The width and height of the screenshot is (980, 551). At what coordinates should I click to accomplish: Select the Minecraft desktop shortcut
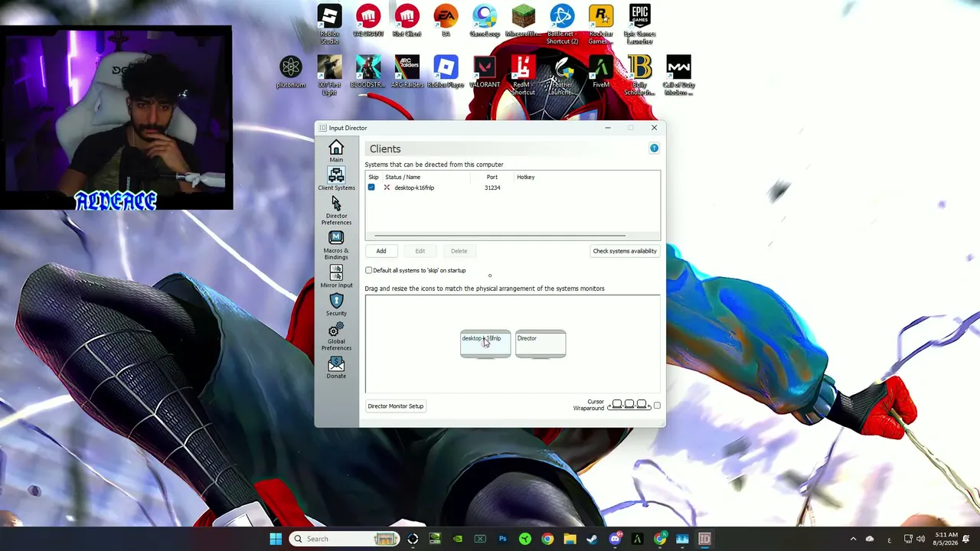524,21
